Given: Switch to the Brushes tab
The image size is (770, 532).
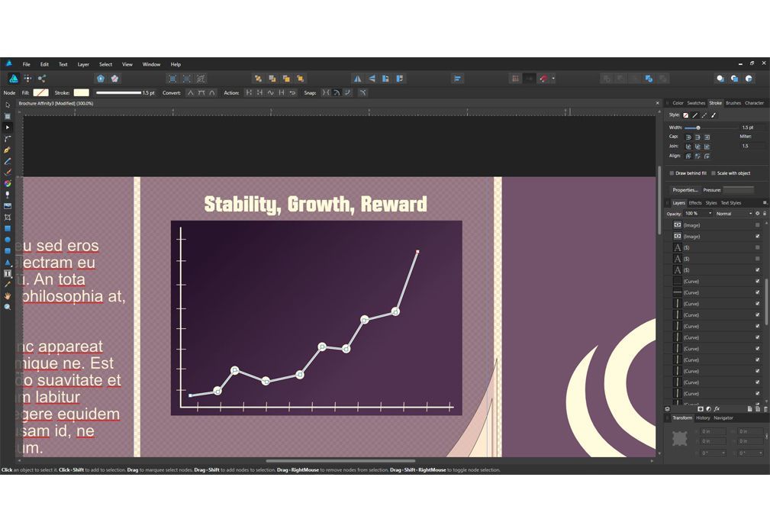Looking at the screenshot, I should (x=733, y=103).
